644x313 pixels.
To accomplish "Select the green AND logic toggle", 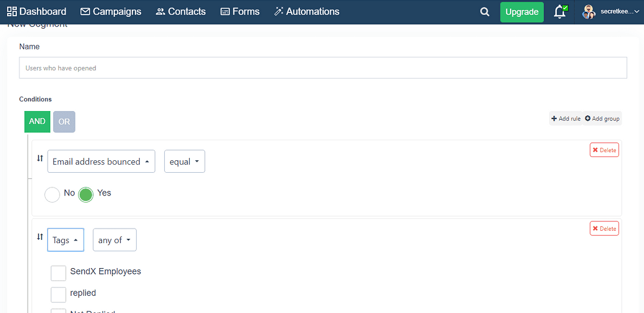I will (x=37, y=121).
